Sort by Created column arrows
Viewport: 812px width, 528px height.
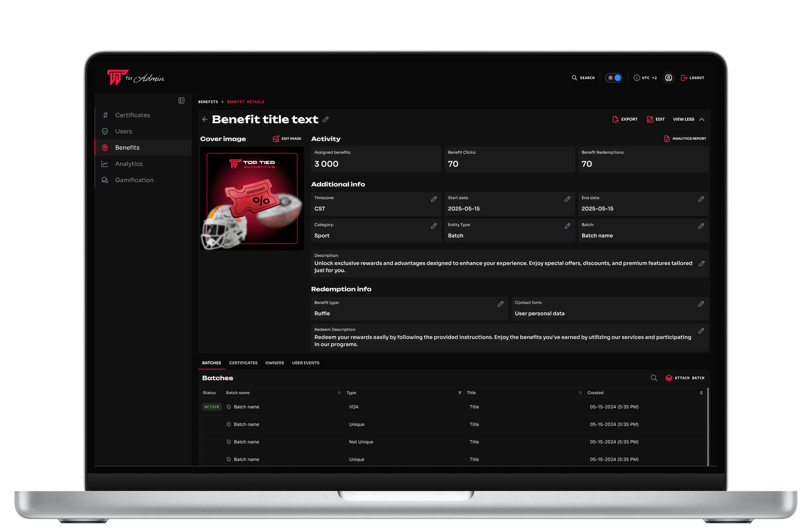701,393
